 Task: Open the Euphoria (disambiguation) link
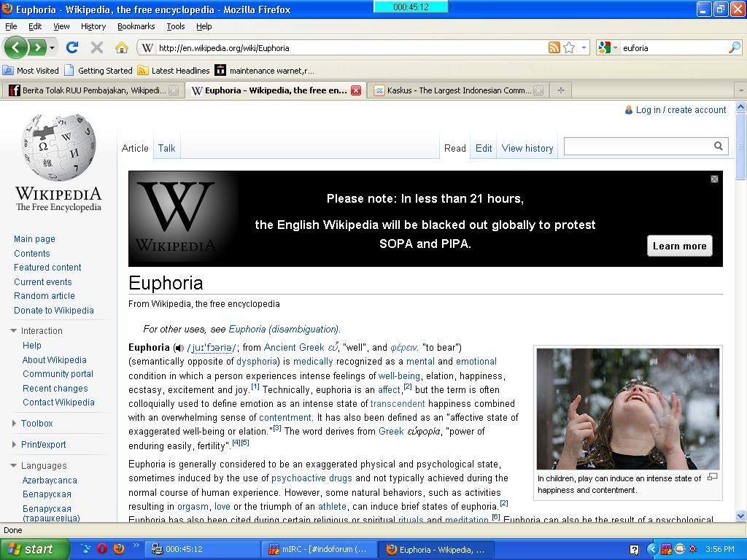point(284,329)
